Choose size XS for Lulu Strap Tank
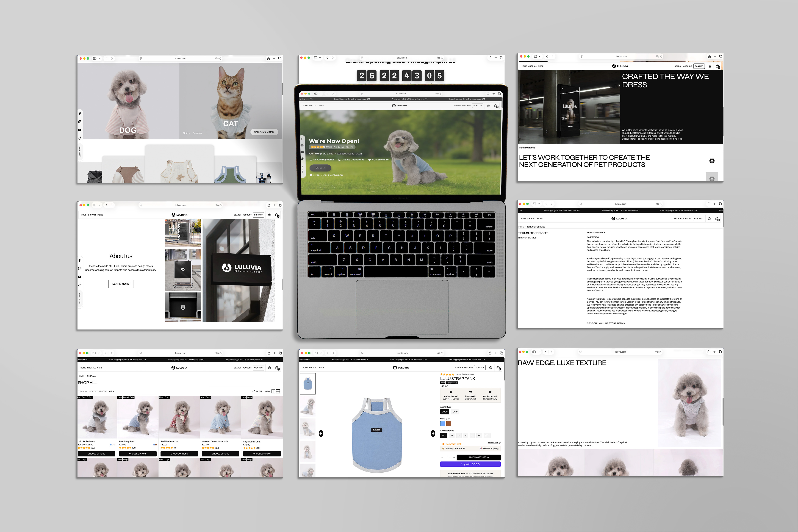The height and width of the screenshot is (532, 798). point(452,435)
